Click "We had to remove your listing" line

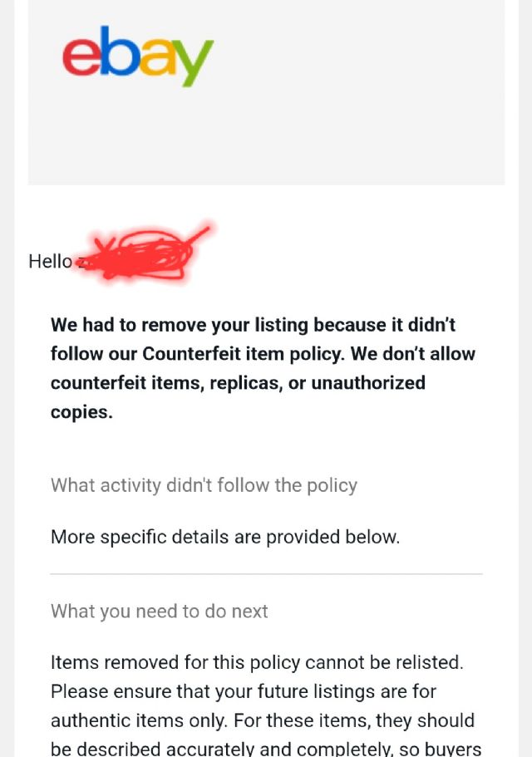point(253,324)
